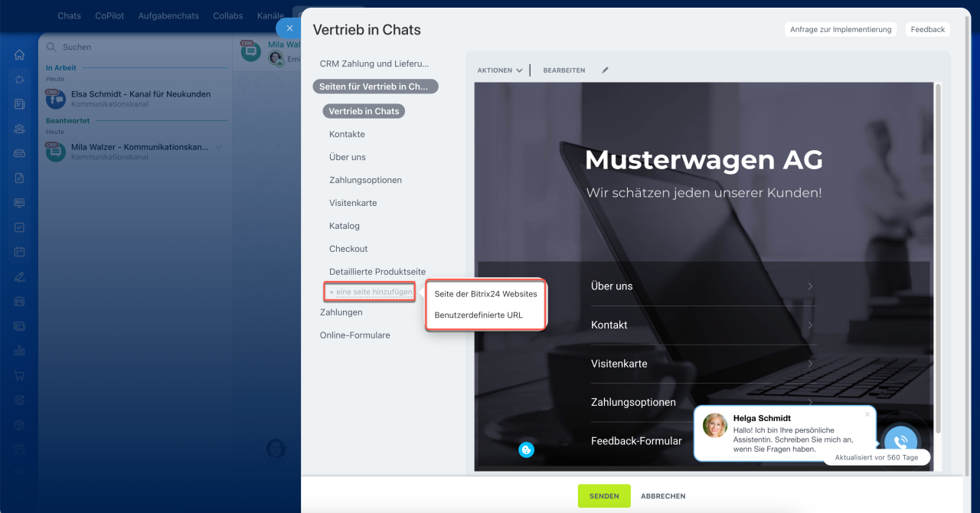980x513 pixels.
Task: Click Helga Schmidt avatar in chat widget
Action: click(714, 426)
